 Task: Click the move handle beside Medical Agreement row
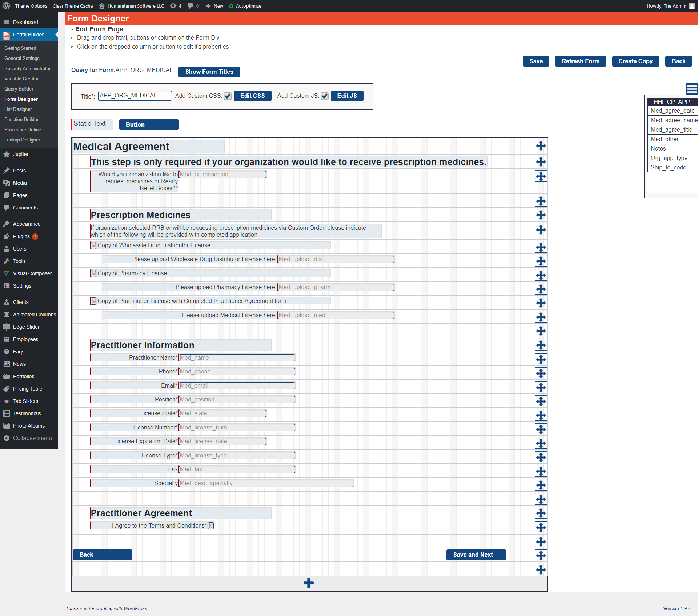point(541,146)
